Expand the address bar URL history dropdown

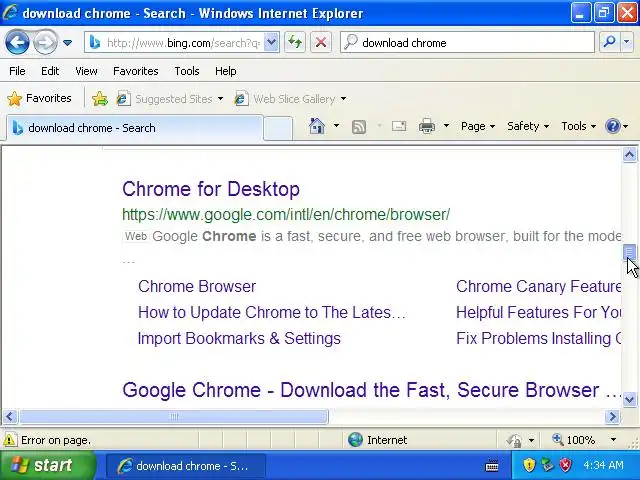click(x=271, y=42)
